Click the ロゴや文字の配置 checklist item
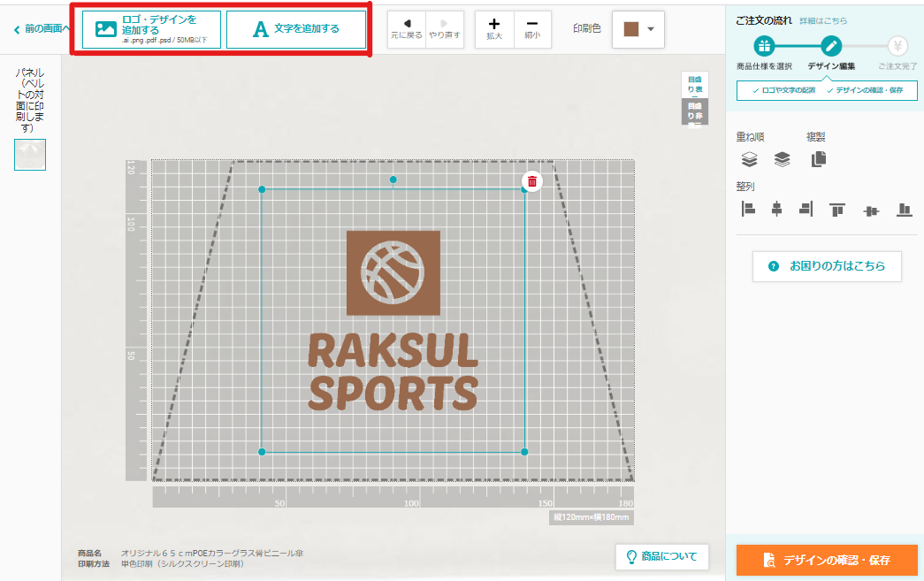Image resolution: width=924 pixels, height=581 pixels. [784, 90]
